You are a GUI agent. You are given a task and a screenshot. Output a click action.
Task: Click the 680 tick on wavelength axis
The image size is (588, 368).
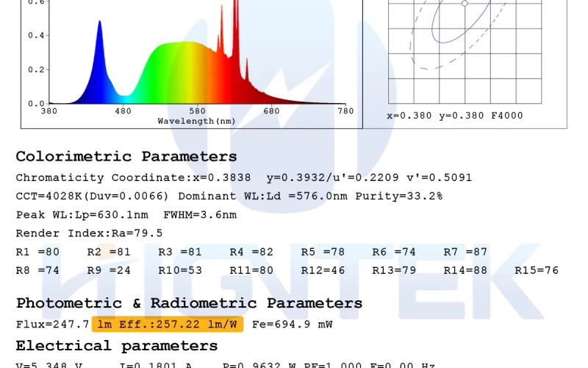(x=271, y=111)
